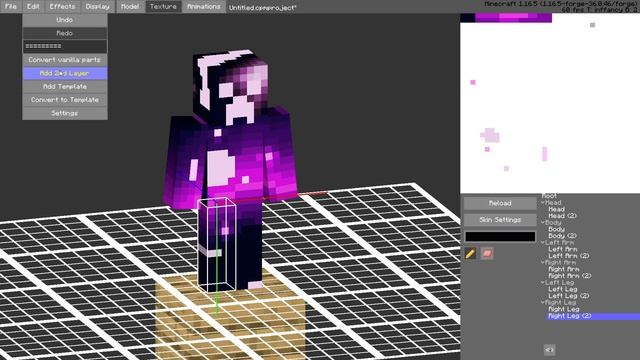Collapse the Left Arm group
Screen dimensions: 640x360
coord(543,242)
